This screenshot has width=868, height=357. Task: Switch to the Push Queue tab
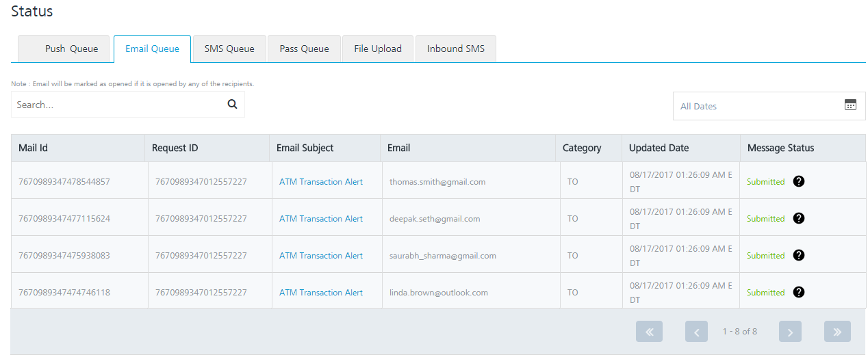[64, 49]
